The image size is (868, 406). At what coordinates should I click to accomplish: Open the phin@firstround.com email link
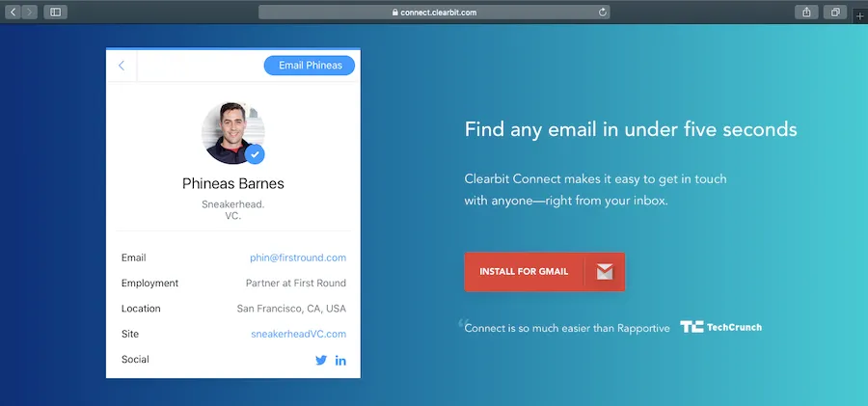[x=298, y=257]
